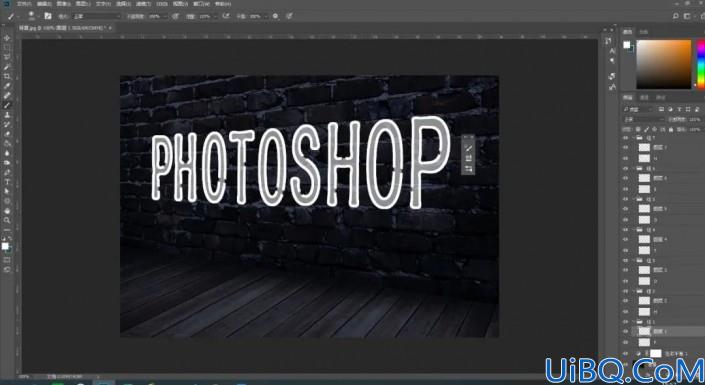This screenshot has width=705, height=385.
Task: Pick a color in the color field
Action: coord(664,64)
